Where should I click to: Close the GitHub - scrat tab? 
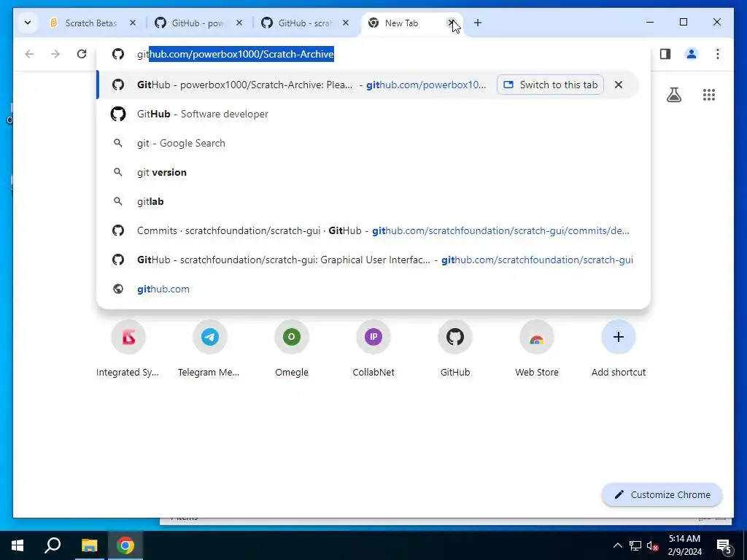coord(346,23)
